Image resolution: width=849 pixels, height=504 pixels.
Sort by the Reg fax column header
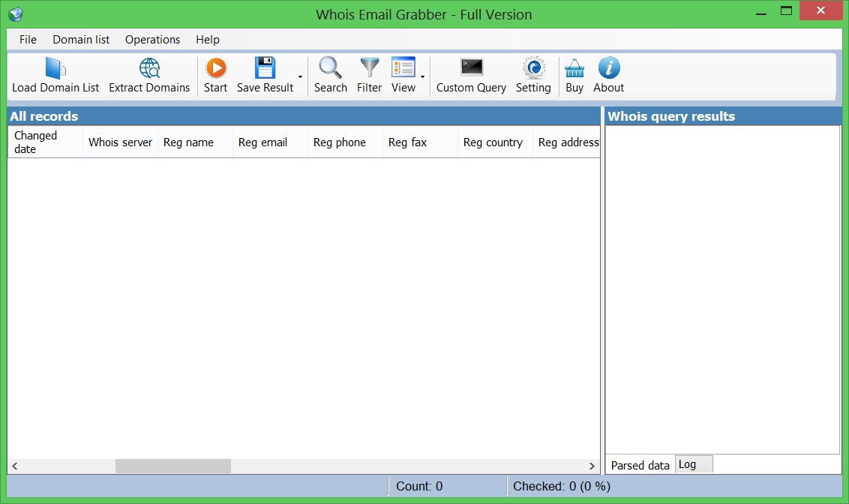[420, 142]
